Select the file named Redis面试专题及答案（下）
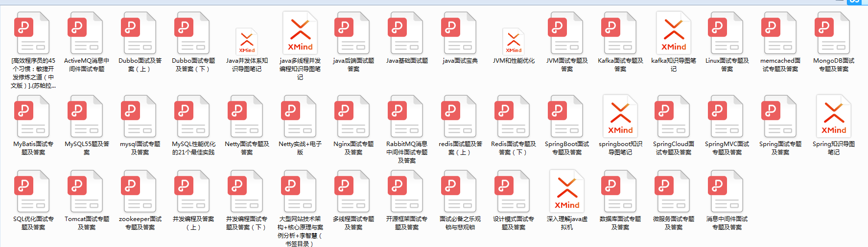868x247 pixels. point(513,148)
